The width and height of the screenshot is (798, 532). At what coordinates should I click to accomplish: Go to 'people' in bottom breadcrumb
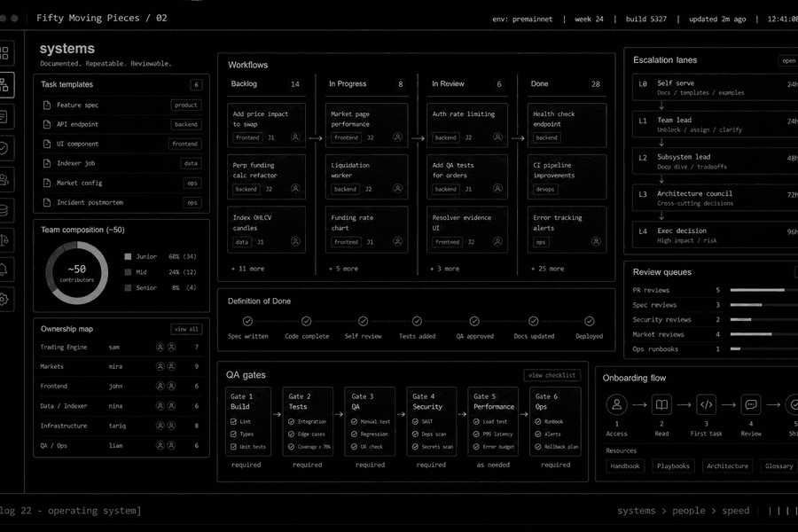689,511
